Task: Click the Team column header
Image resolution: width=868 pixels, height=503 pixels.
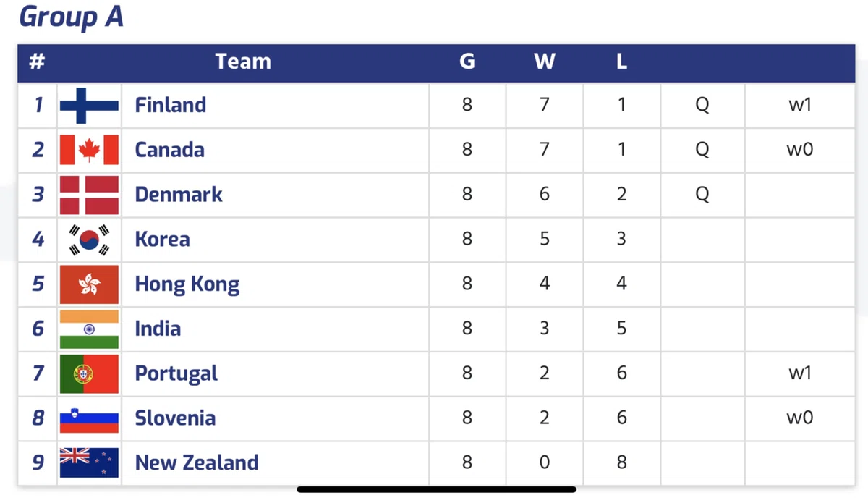Action: point(243,62)
